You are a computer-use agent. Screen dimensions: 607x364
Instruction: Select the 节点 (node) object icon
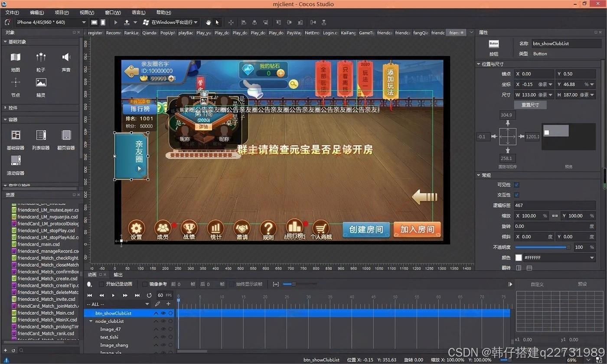tap(16, 82)
